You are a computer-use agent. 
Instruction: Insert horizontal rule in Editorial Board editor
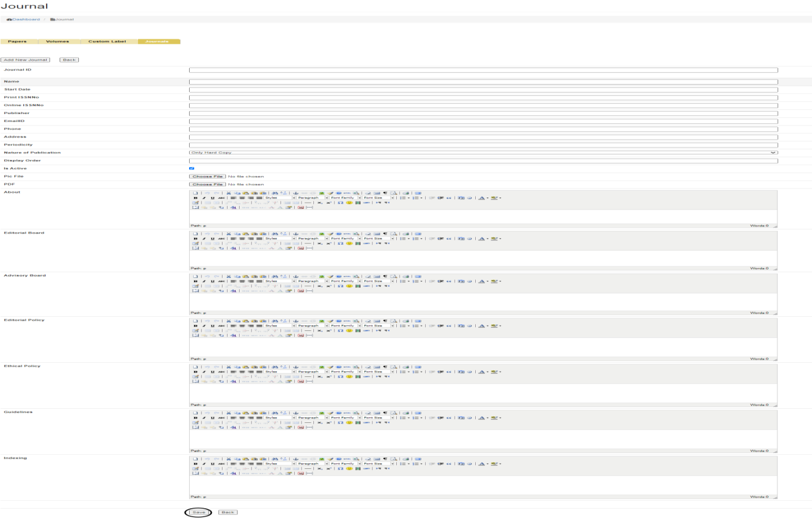coord(308,244)
